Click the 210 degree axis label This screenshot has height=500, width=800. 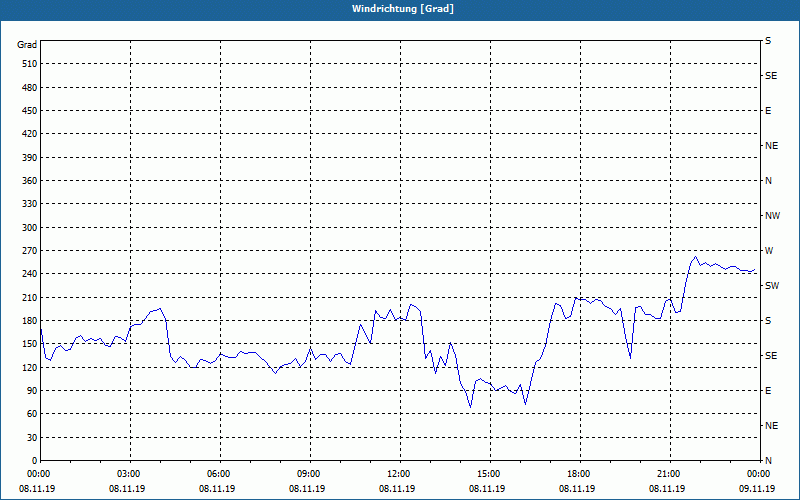point(30,297)
